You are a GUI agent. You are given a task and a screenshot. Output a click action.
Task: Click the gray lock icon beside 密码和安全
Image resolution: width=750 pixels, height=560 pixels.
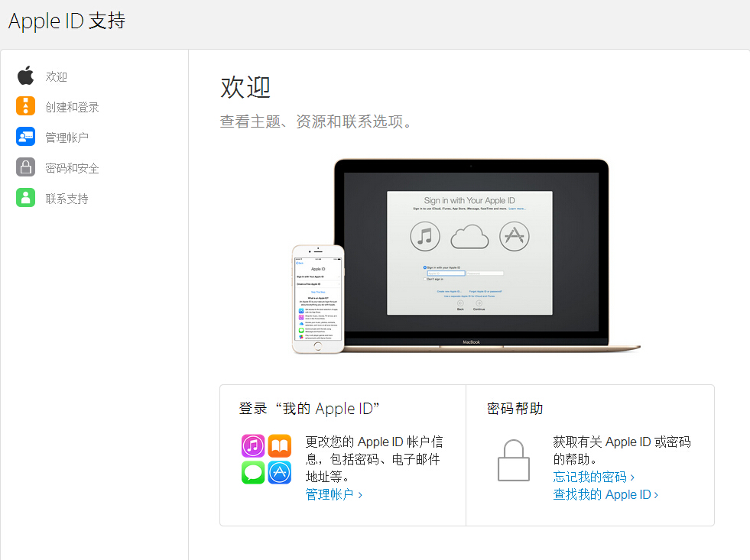click(25, 167)
